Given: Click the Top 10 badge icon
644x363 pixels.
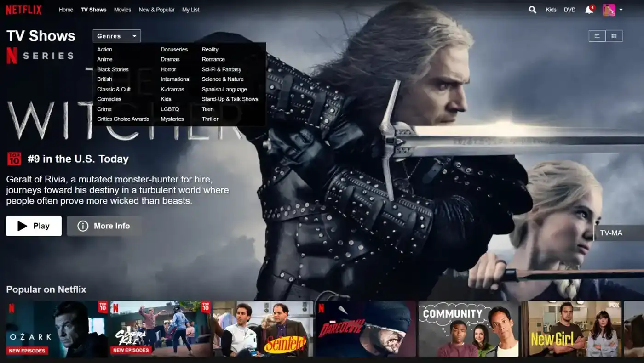Looking at the screenshot, I should tap(14, 159).
